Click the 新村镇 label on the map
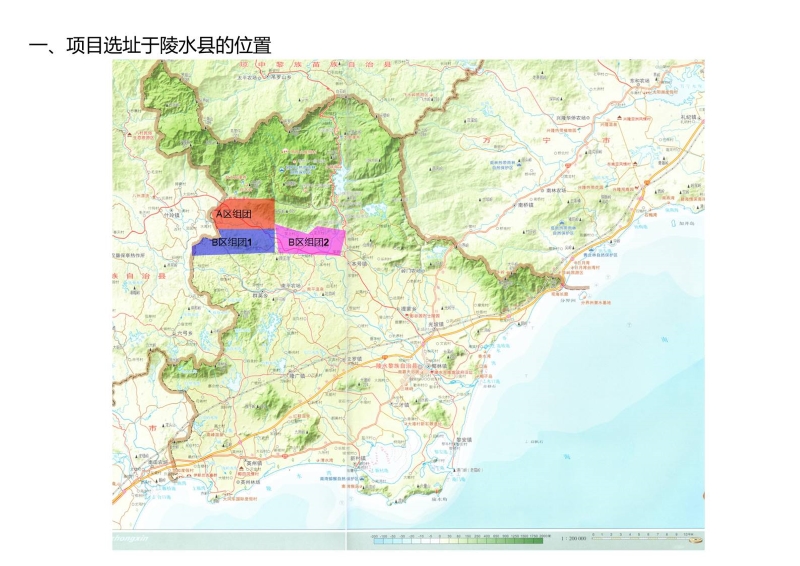 click(359, 458)
